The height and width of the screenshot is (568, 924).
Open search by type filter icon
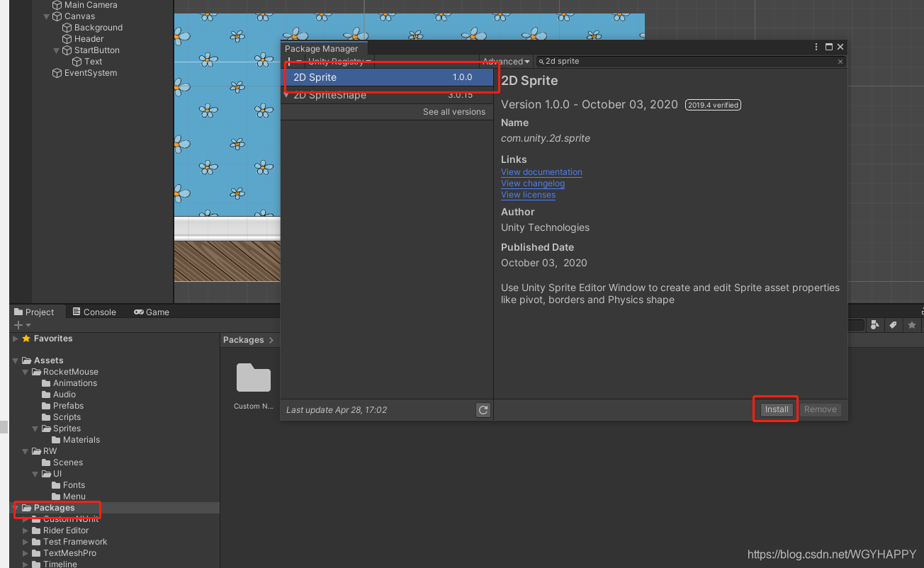875,324
